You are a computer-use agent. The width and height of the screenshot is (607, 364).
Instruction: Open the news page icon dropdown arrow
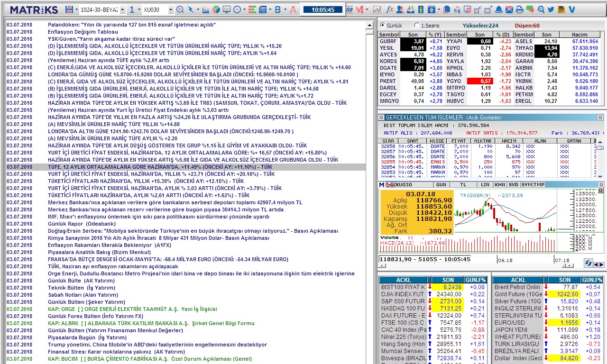click(x=270, y=9)
